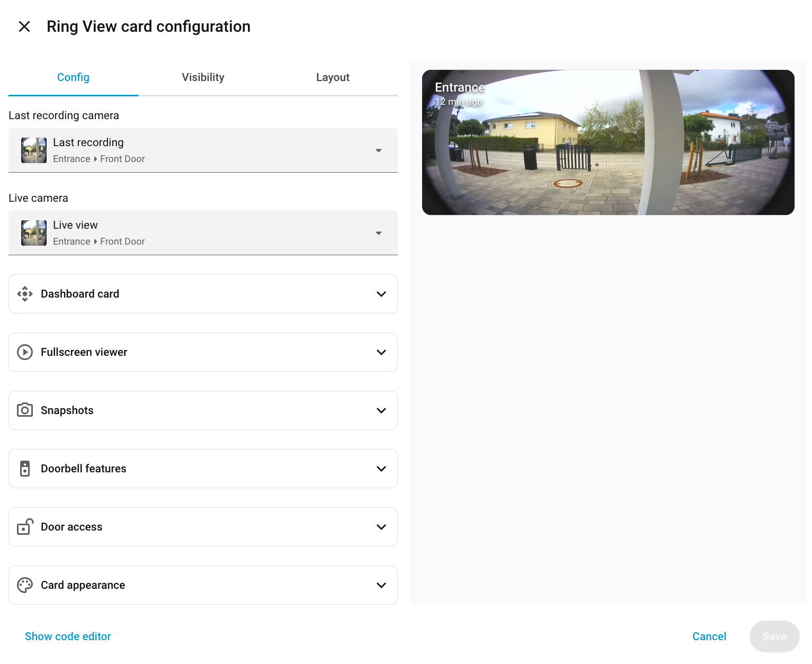Expand the Card appearance section
Image resolution: width=812 pixels, height=664 pixels.
[x=203, y=585]
